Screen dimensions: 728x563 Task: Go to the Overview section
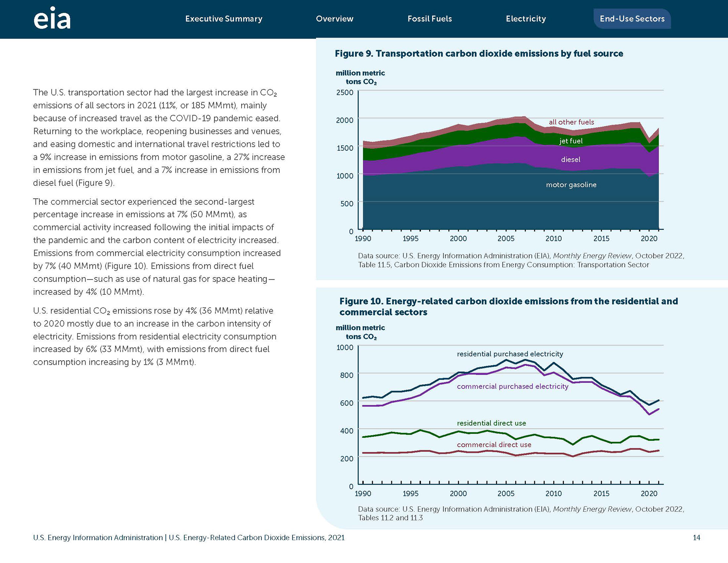[334, 19]
